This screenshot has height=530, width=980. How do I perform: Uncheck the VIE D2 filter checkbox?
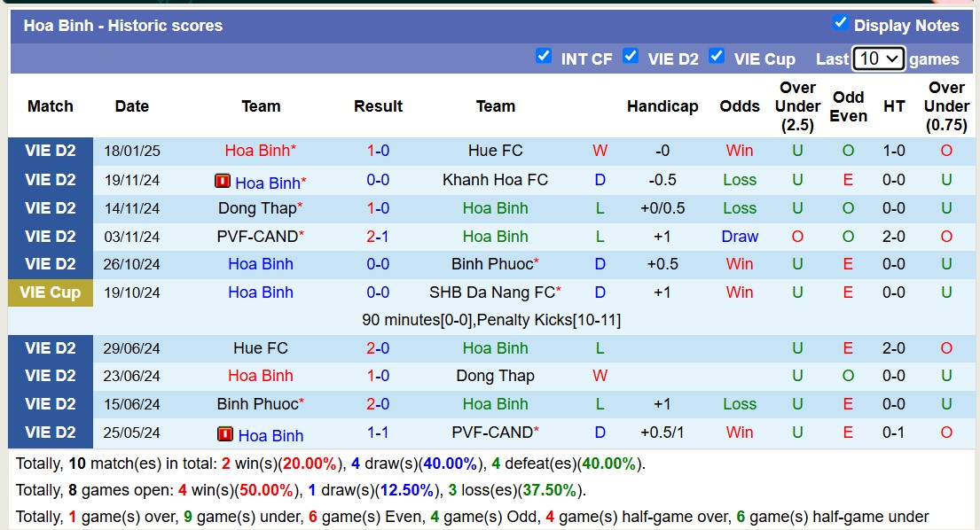(x=631, y=56)
